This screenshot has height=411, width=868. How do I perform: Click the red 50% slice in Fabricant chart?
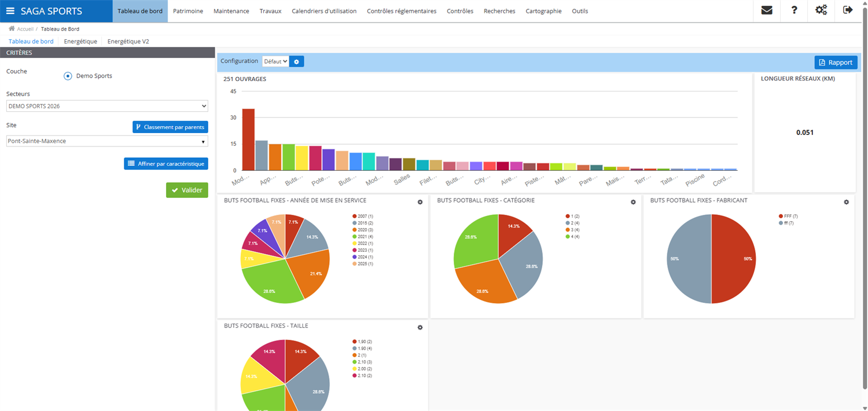(x=735, y=259)
